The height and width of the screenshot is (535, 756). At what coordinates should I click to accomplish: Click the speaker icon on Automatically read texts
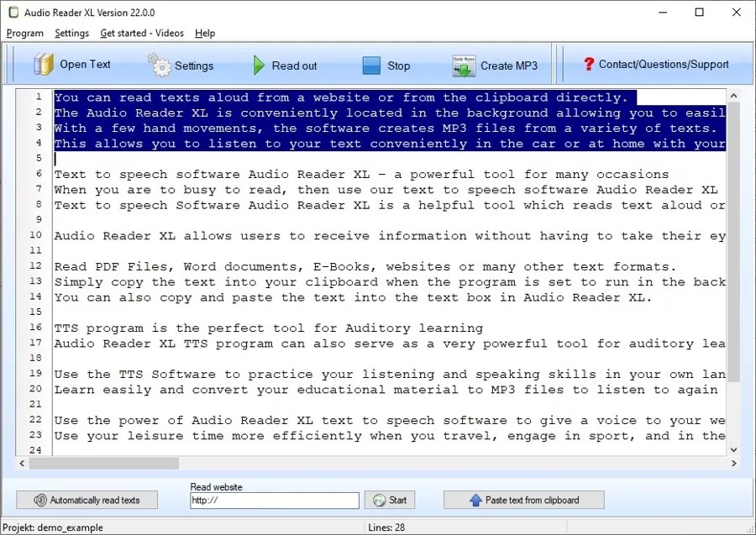[x=40, y=501]
